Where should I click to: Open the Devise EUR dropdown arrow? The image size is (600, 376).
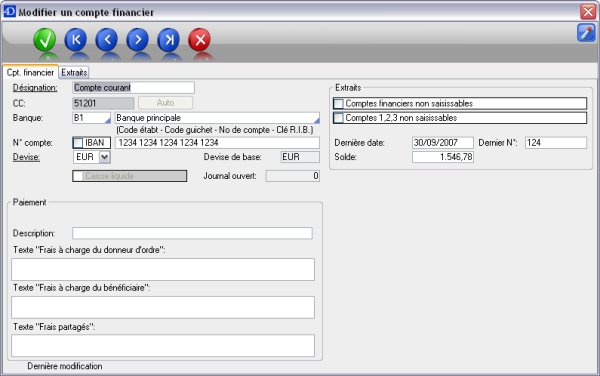(104, 157)
